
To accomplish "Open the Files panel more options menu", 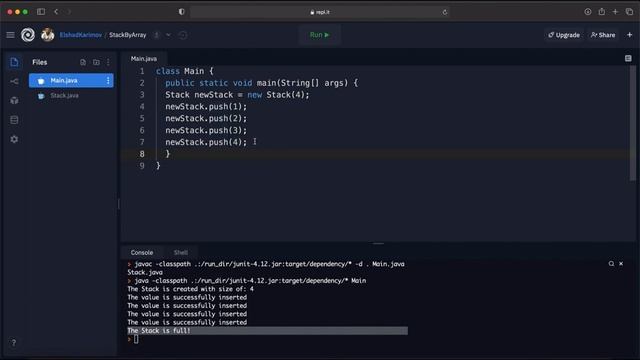I will click(x=108, y=62).
